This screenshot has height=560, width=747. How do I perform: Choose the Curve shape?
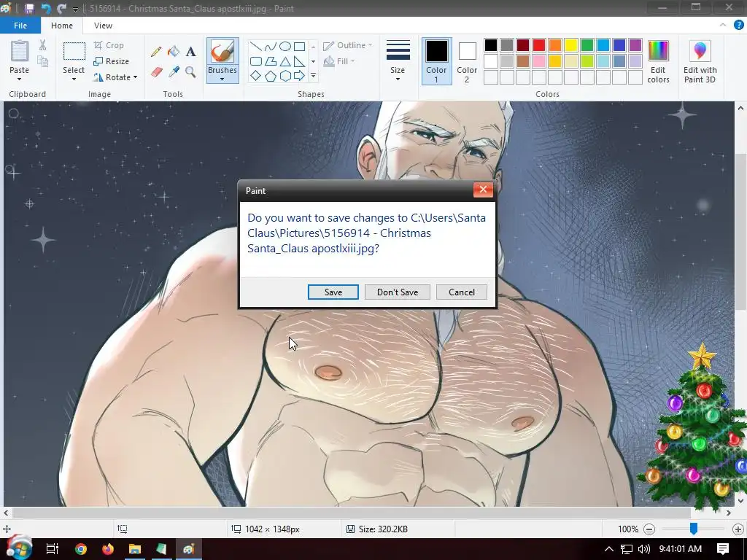271,47
